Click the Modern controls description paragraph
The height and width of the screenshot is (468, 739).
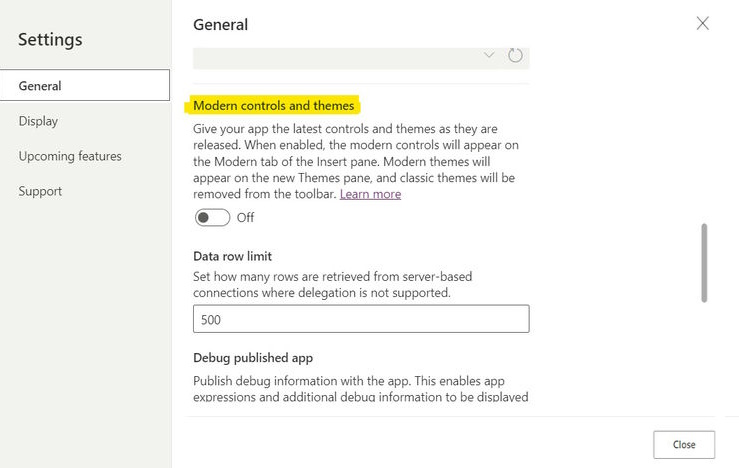tap(355, 161)
